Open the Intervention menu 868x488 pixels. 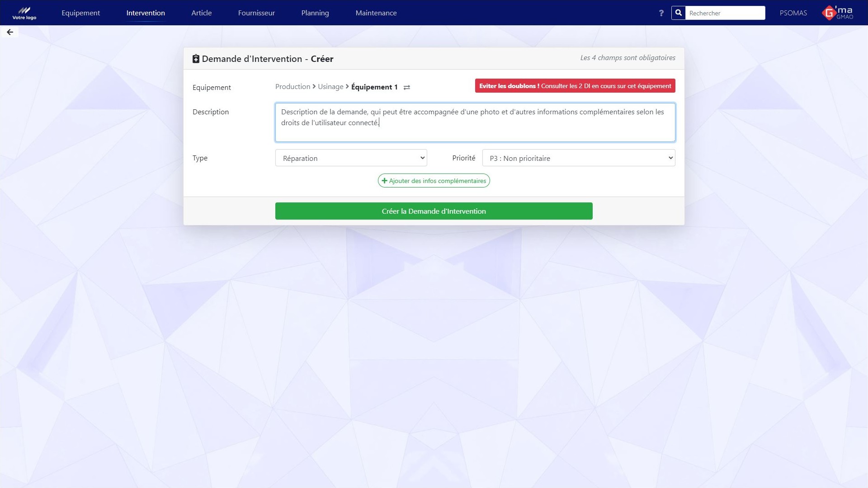(x=146, y=13)
